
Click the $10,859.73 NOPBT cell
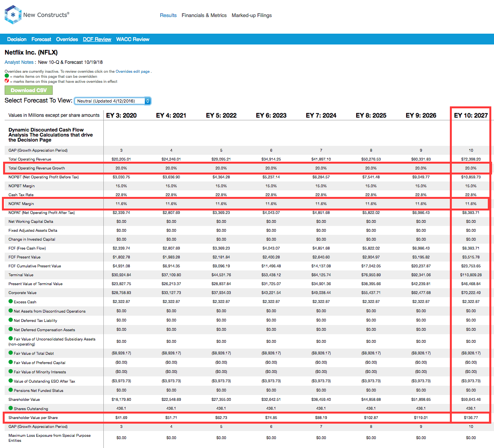471,177
